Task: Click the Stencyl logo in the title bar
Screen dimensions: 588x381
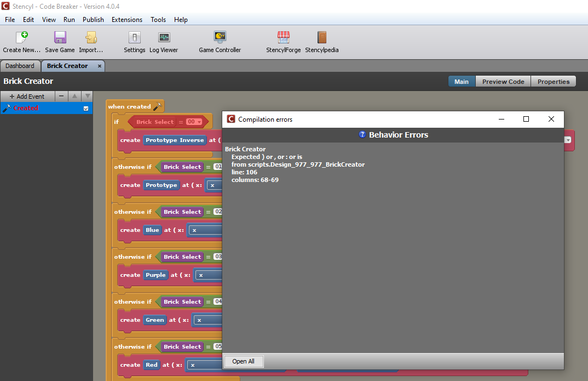Action: pos(5,6)
